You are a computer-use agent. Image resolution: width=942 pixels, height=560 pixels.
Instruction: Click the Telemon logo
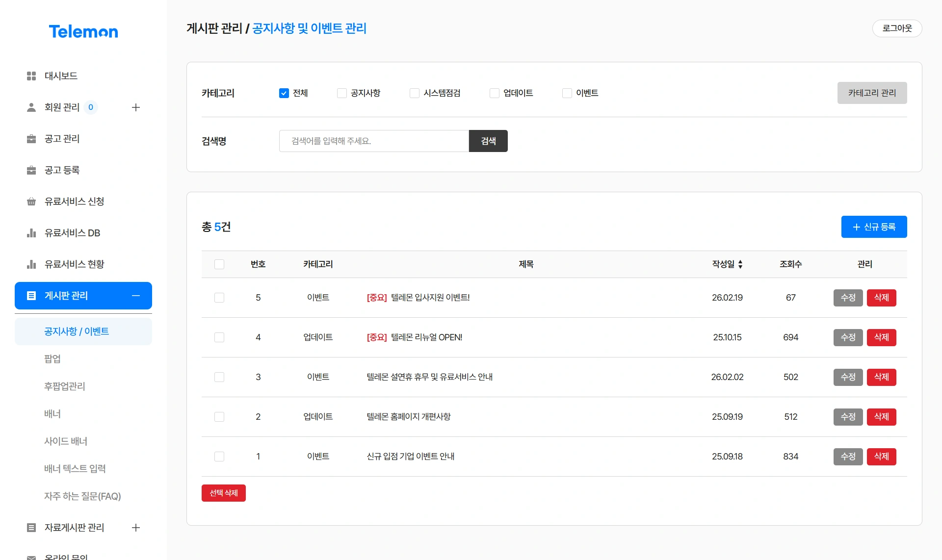(x=83, y=31)
